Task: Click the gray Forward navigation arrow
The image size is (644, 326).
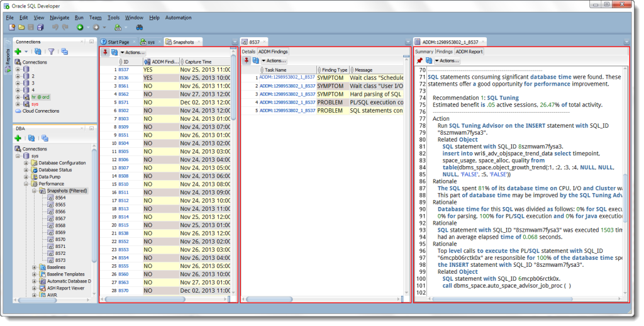Action: point(96,27)
